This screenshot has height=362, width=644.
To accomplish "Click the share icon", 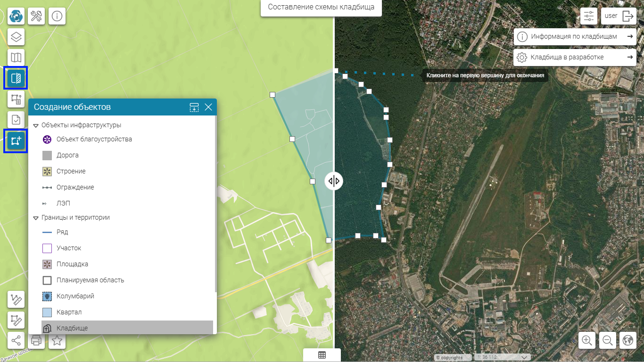I will coord(16,340).
